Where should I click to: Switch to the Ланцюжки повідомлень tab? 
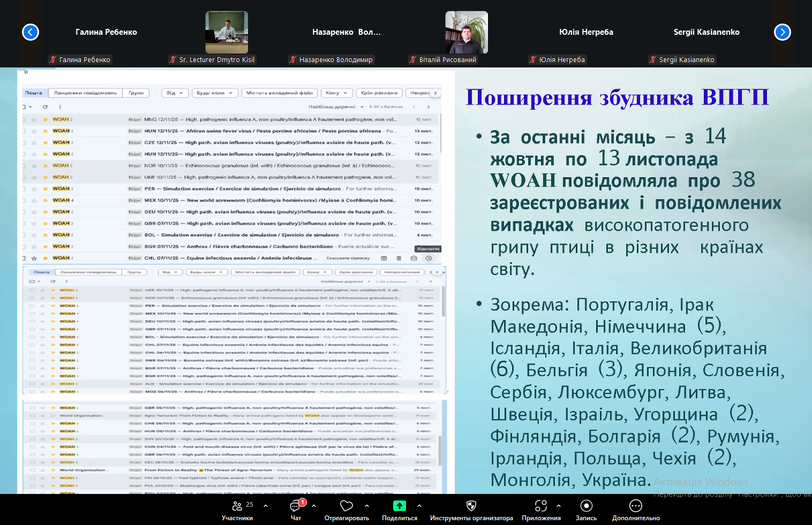(x=85, y=93)
